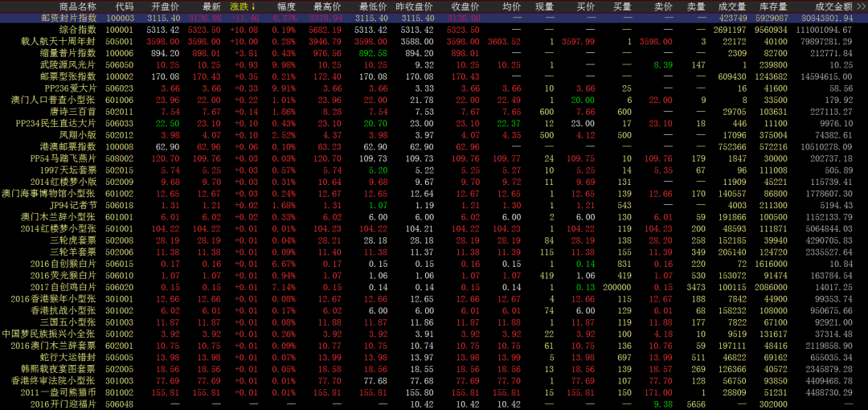
Task: Select 三国五小型张 row
Action: [x=434, y=322]
